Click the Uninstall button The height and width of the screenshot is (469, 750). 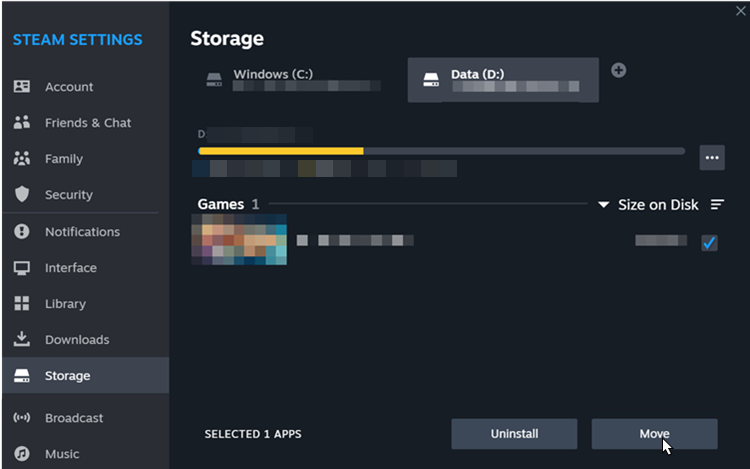514,434
